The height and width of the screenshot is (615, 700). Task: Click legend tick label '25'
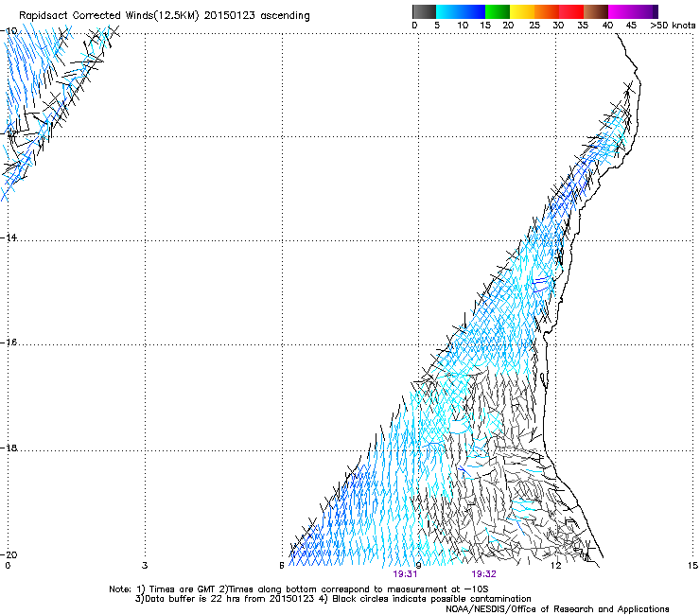pyautogui.click(x=534, y=26)
